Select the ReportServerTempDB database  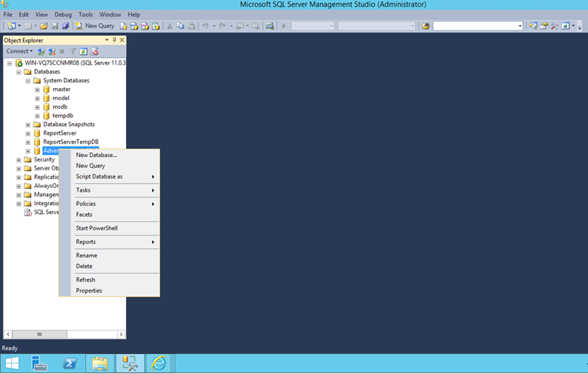(x=70, y=142)
